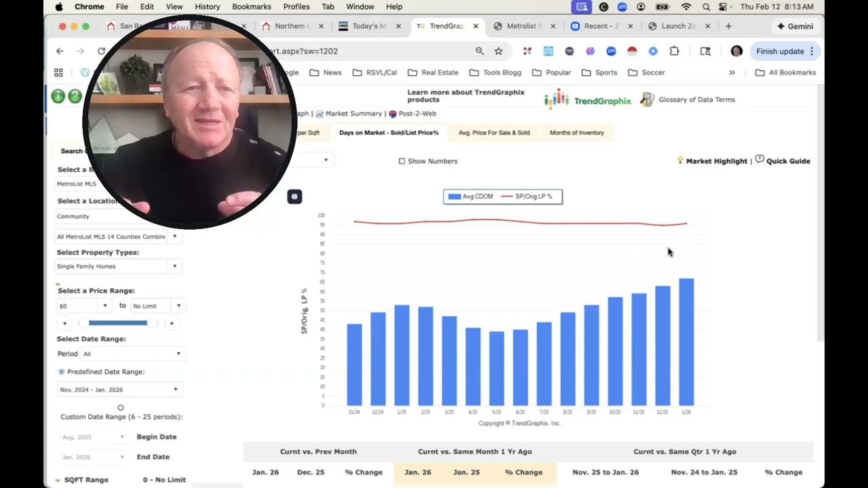Click the Zoom extension icon in toolbar
This screenshot has width=868, height=488.
(611, 51)
